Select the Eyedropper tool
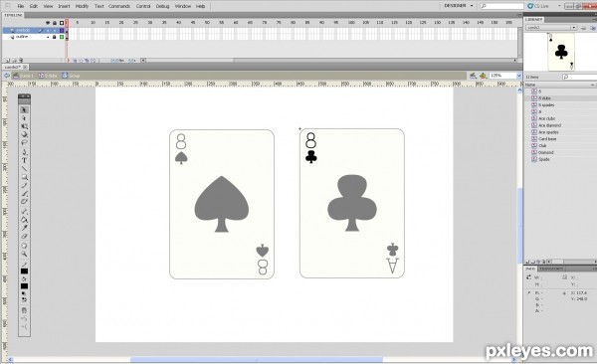The height and width of the screenshot is (364, 597). point(24,228)
